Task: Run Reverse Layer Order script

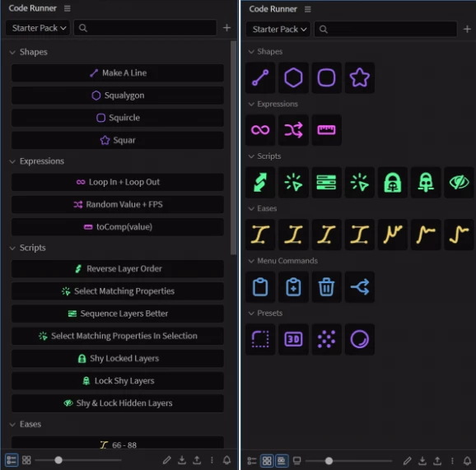Action: (x=118, y=269)
